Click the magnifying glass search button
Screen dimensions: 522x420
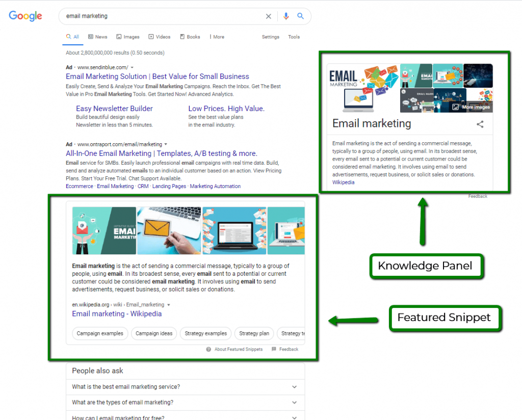point(301,16)
